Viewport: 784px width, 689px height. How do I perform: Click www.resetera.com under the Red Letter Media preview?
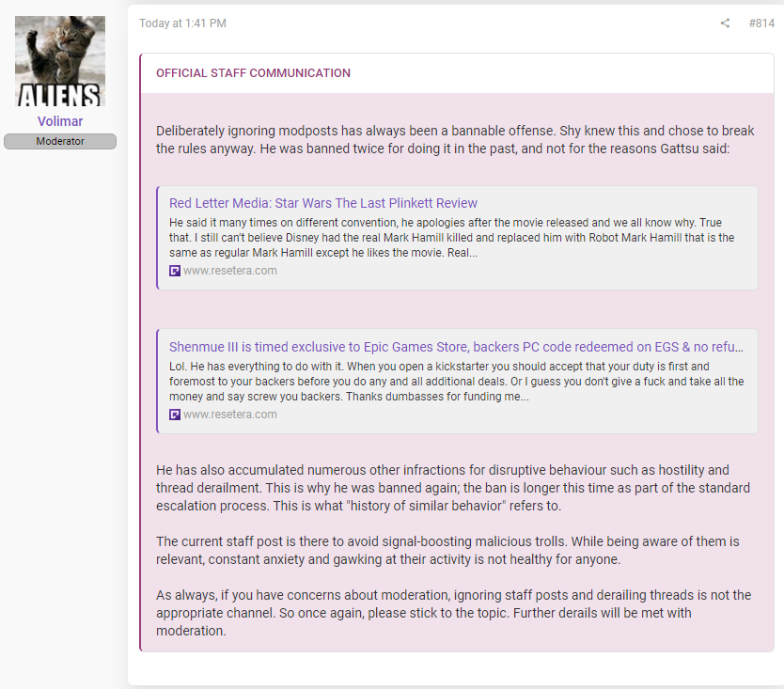pos(230,271)
